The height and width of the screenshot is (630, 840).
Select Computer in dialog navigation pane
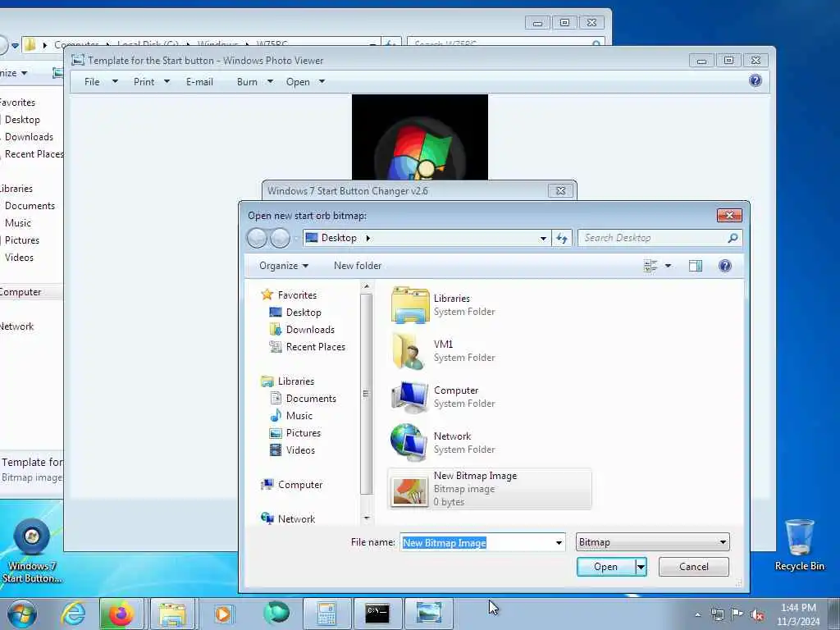[x=300, y=485]
